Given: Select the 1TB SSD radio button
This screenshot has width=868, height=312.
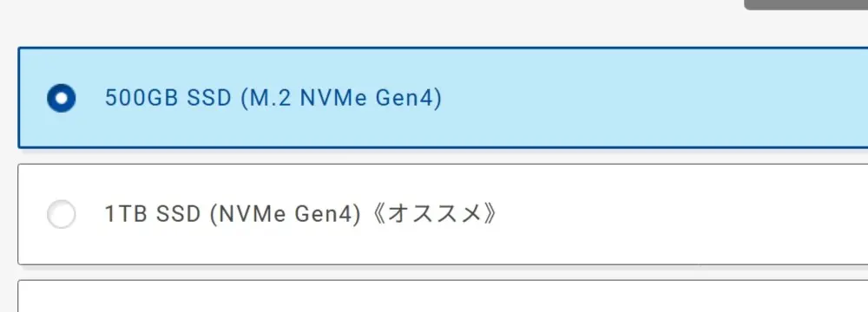Looking at the screenshot, I should 61,214.
